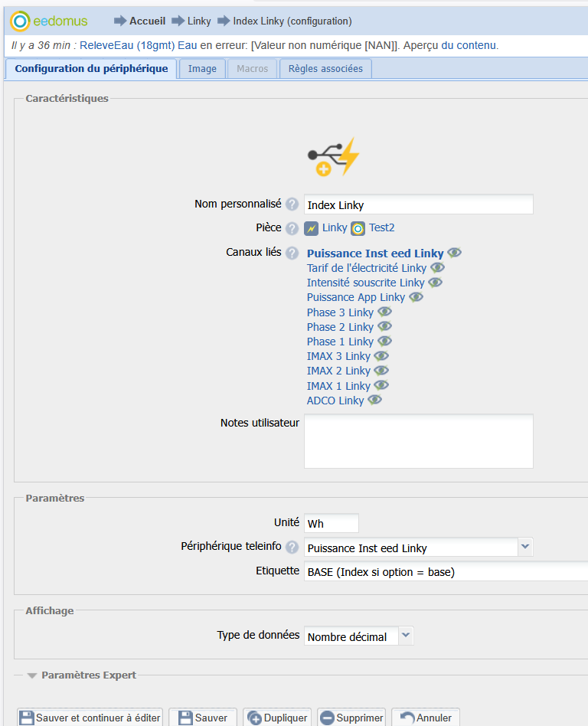The width and height of the screenshot is (588, 726).
Task: Open the Type de données dropdown arrow
Action: 406,636
